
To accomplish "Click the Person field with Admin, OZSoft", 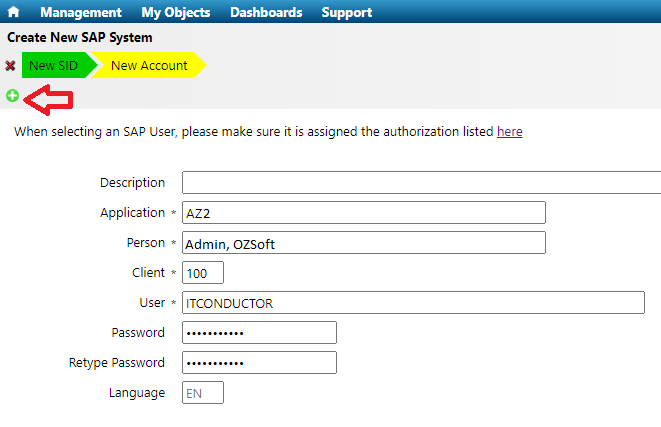I will [363, 243].
